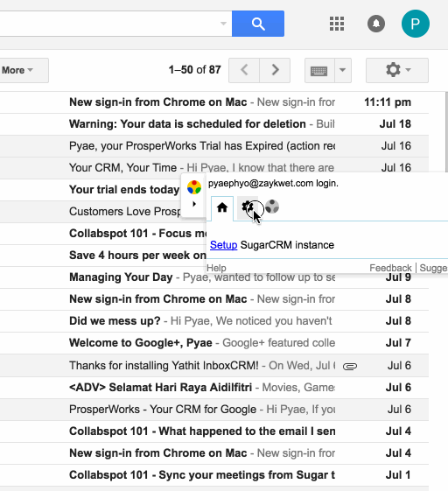This screenshot has height=491, width=448.
Task: Open the gear settings dropdown menu
Action: coord(397,70)
